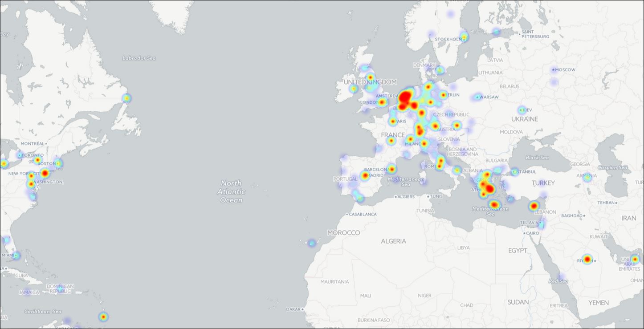This screenshot has height=329, width=644.
Task: Click the Miami heat spot
Action: tap(16, 256)
